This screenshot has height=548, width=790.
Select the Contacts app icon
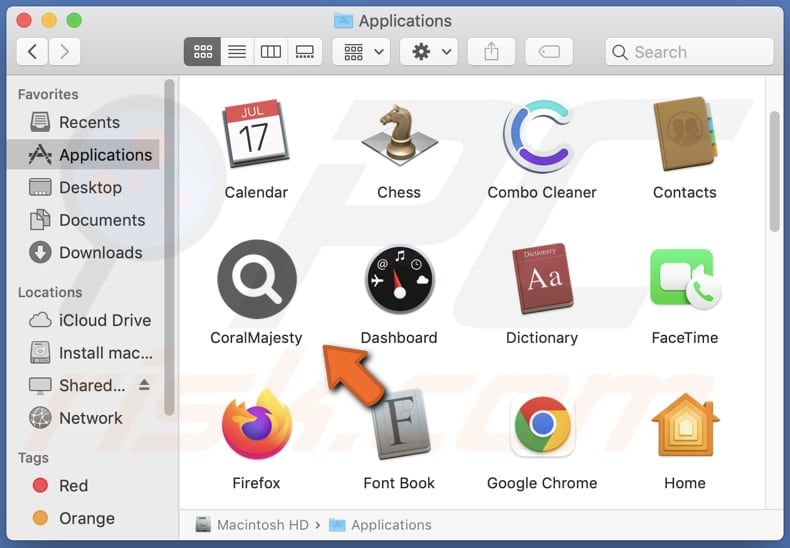[x=685, y=134]
